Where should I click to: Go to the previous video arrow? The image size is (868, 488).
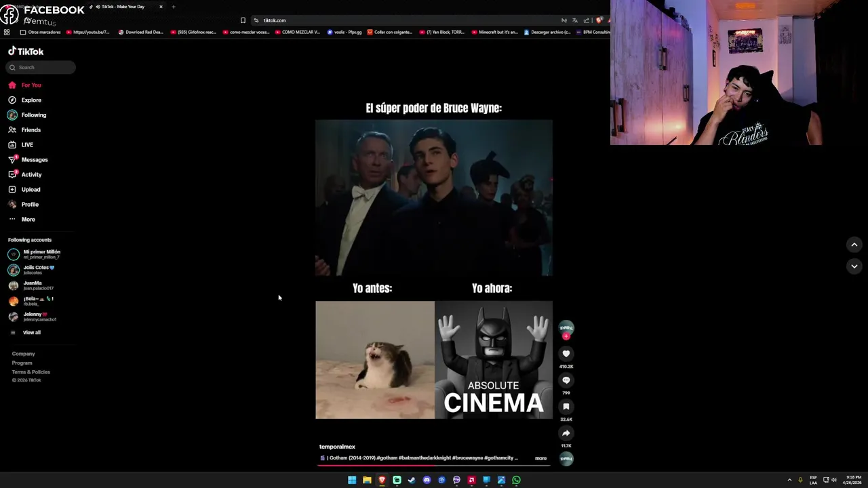(854, 245)
